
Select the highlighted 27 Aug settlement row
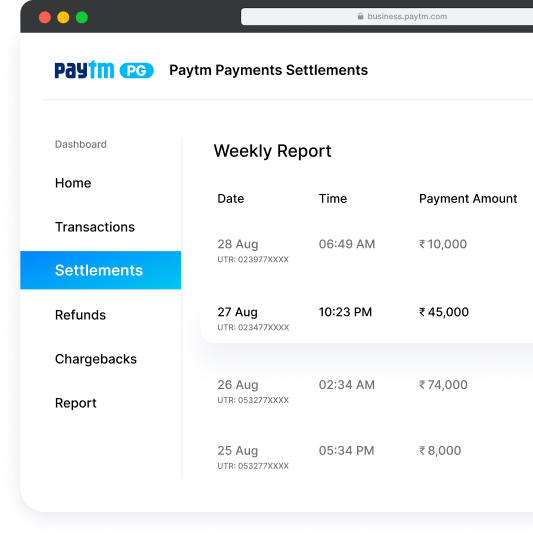click(x=367, y=319)
